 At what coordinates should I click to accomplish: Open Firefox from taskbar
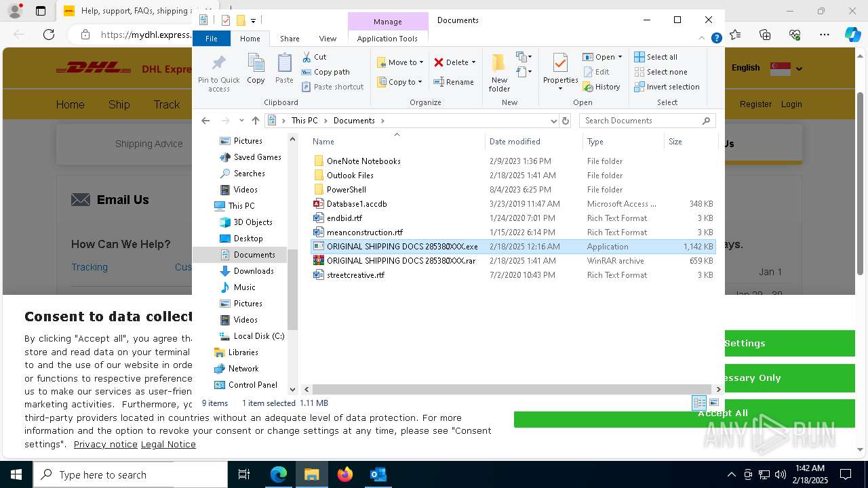point(345,474)
